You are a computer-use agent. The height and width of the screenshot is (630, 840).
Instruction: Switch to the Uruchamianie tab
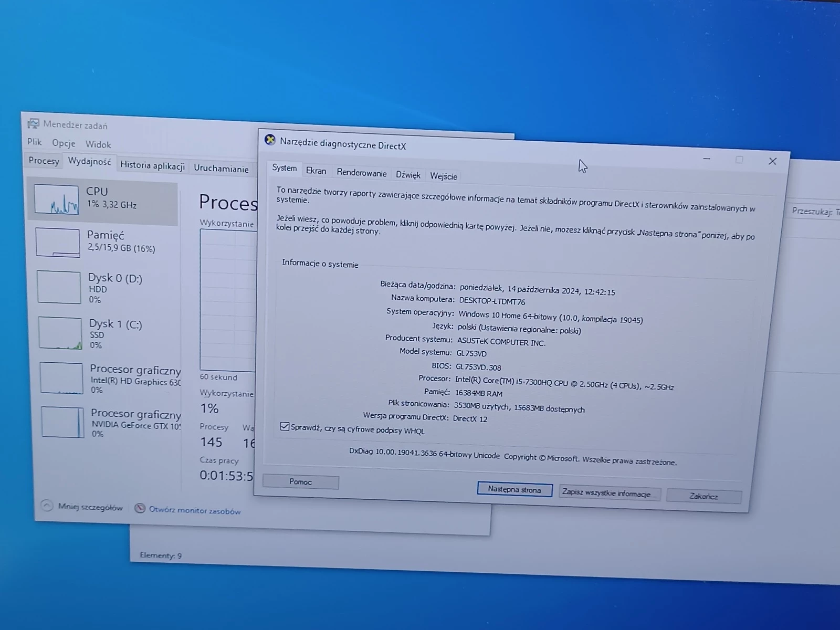click(x=221, y=169)
